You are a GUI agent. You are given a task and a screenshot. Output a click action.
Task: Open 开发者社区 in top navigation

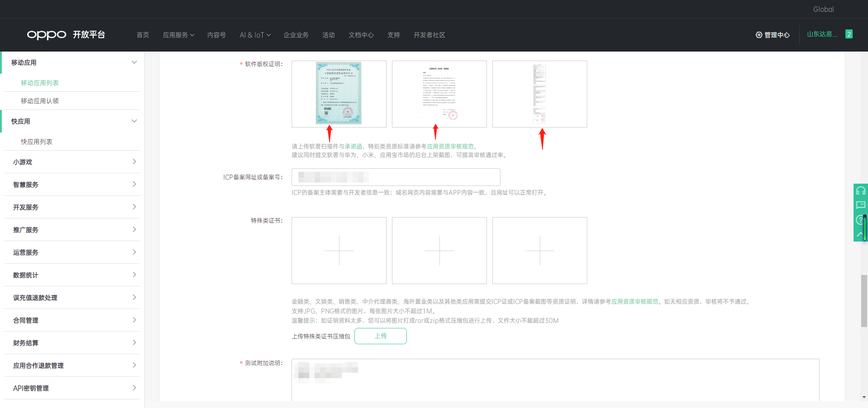[x=429, y=35]
